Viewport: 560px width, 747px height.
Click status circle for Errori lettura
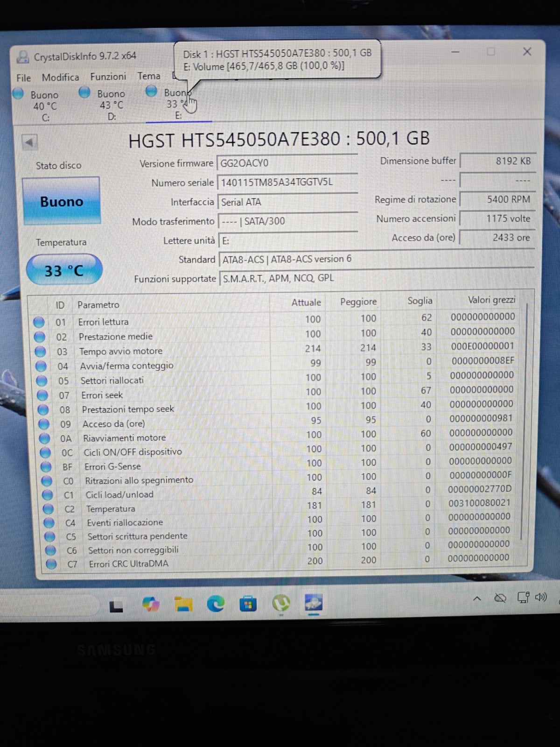39,322
